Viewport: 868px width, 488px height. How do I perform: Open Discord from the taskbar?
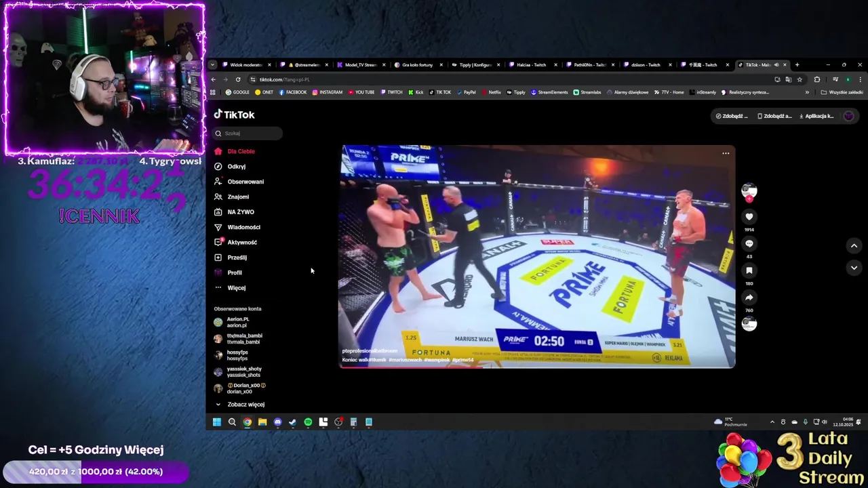coord(277,422)
